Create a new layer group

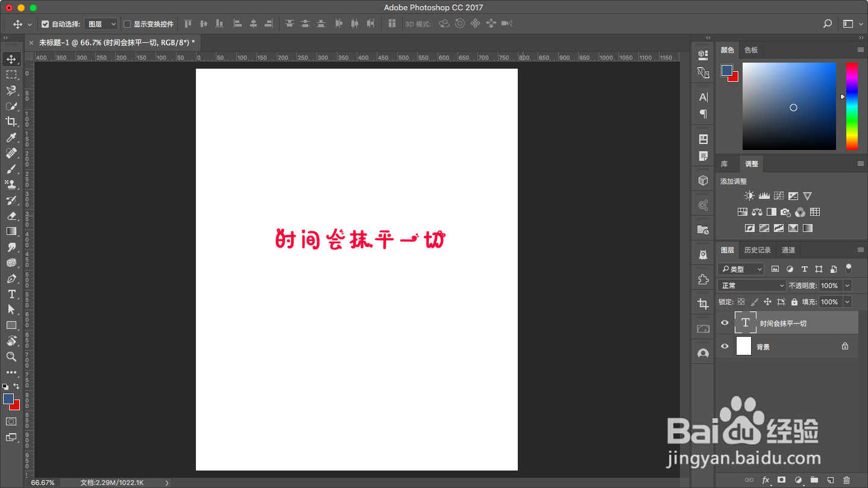(x=814, y=480)
